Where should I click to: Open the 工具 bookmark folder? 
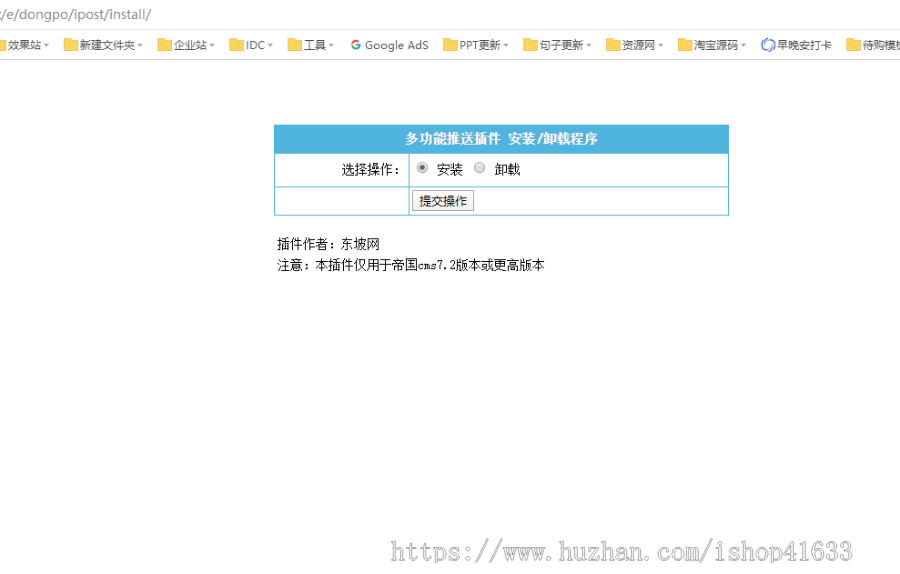311,45
